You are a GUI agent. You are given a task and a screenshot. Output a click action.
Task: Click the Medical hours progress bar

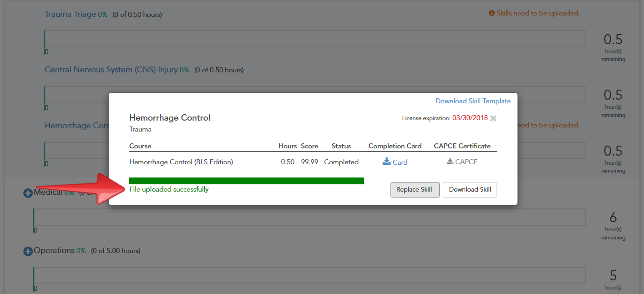coord(309,217)
